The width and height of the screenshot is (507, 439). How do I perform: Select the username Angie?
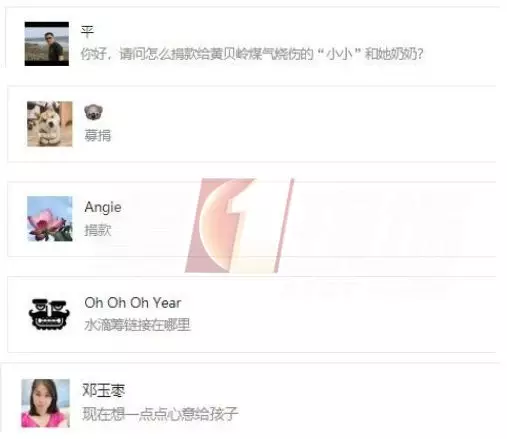(x=103, y=207)
